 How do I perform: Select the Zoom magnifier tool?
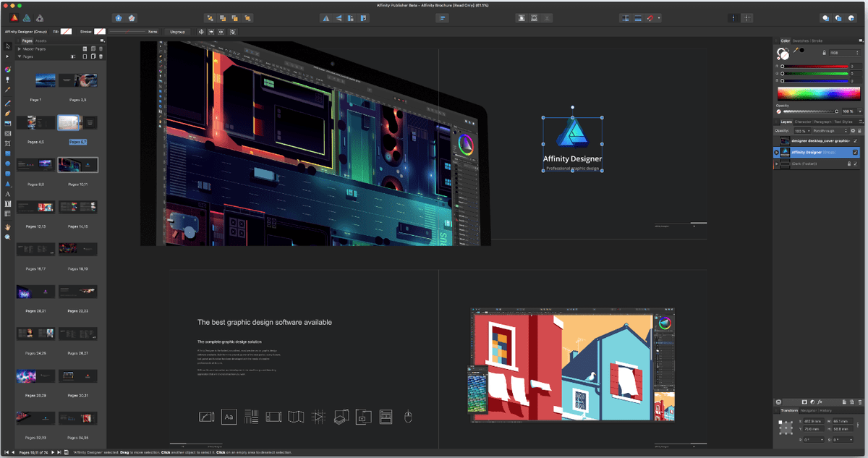[x=8, y=237]
